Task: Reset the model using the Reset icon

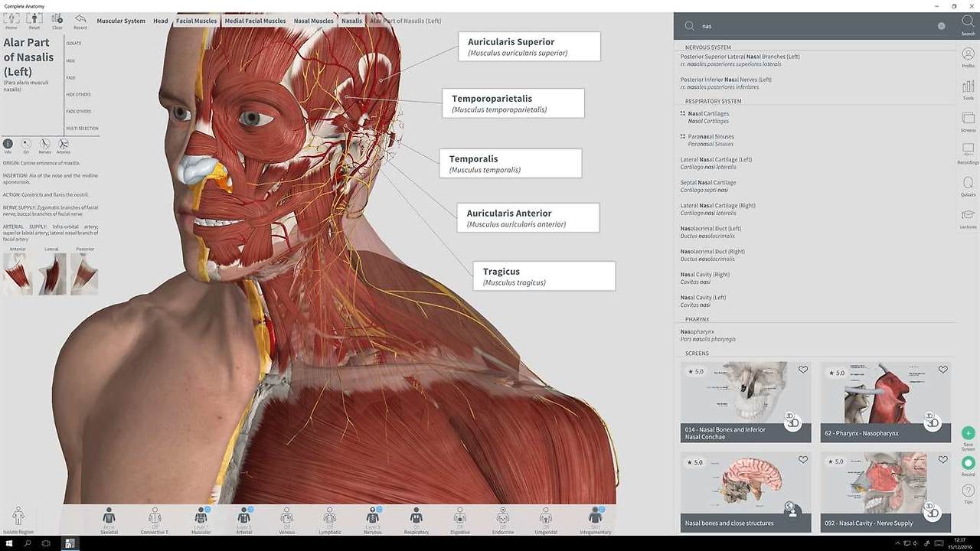Action: coord(34,19)
